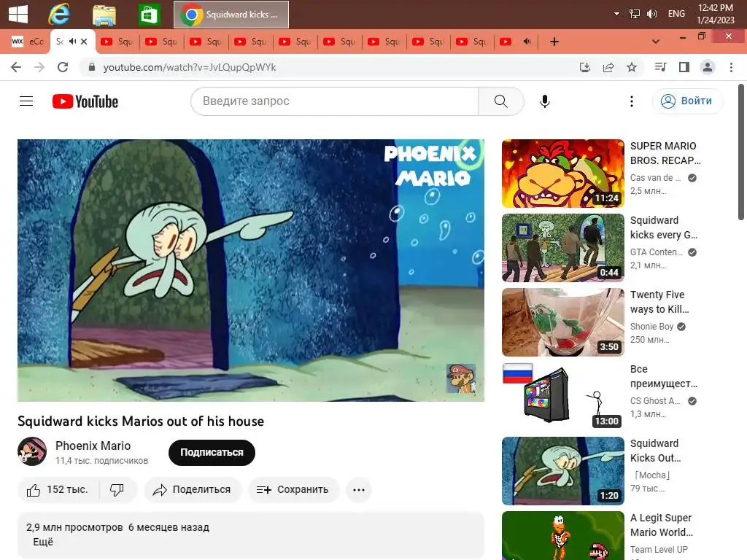Image resolution: width=747 pixels, height=560 pixels.
Task: Open more actions ellipsis under video
Action: (359, 489)
